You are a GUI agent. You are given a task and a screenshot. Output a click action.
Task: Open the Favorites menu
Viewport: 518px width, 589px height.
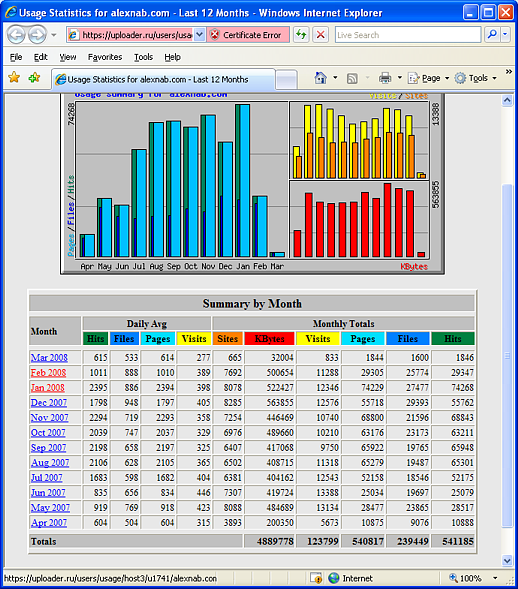(105, 57)
